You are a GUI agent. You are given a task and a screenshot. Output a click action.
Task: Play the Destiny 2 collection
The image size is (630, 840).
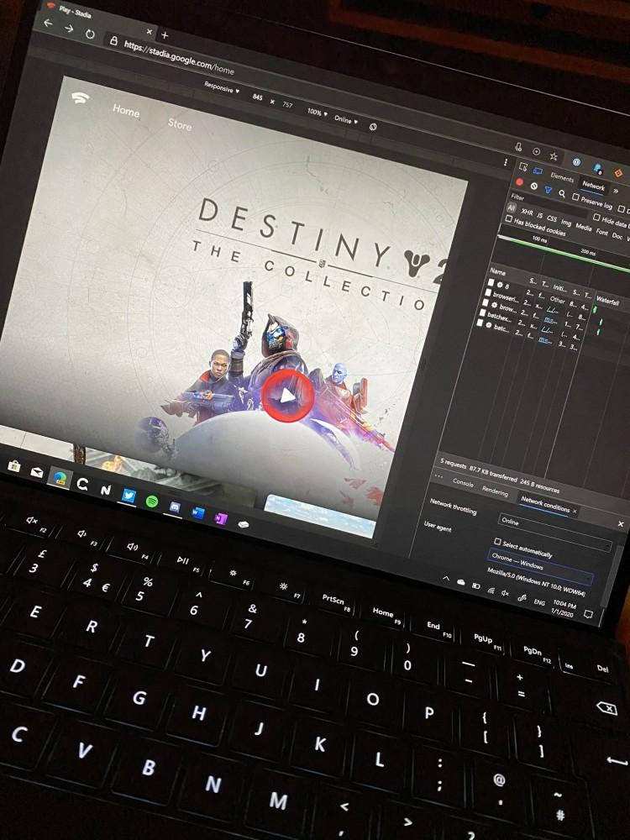[287, 396]
